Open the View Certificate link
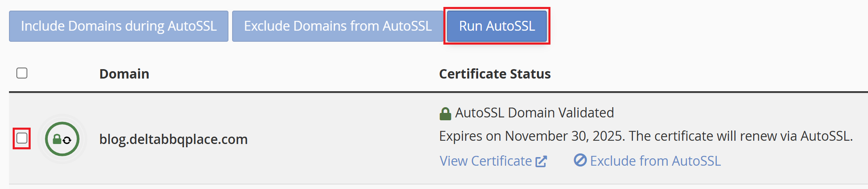Image resolution: width=868 pixels, height=189 pixels. point(485,161)
